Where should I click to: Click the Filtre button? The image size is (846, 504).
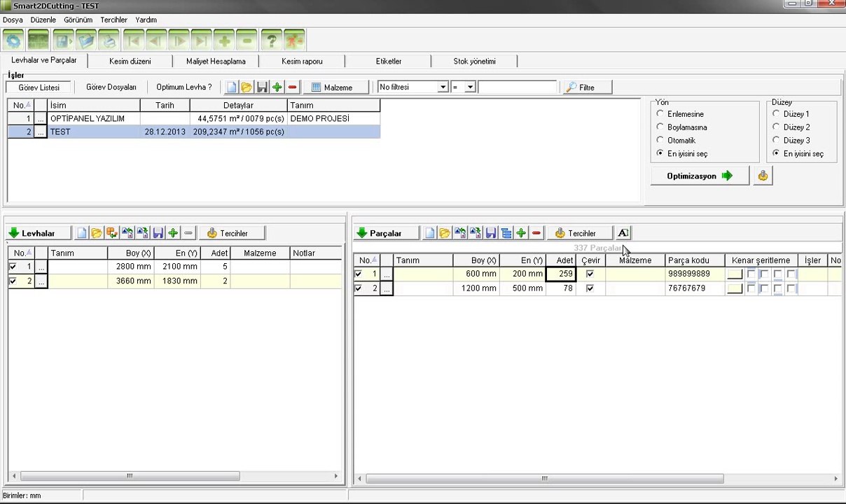coord(588,87)
